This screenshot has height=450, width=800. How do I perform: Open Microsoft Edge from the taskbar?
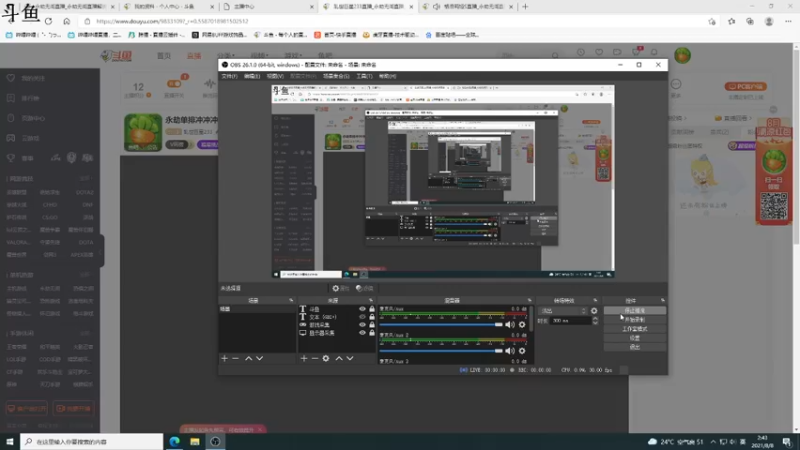pos(174,441)
